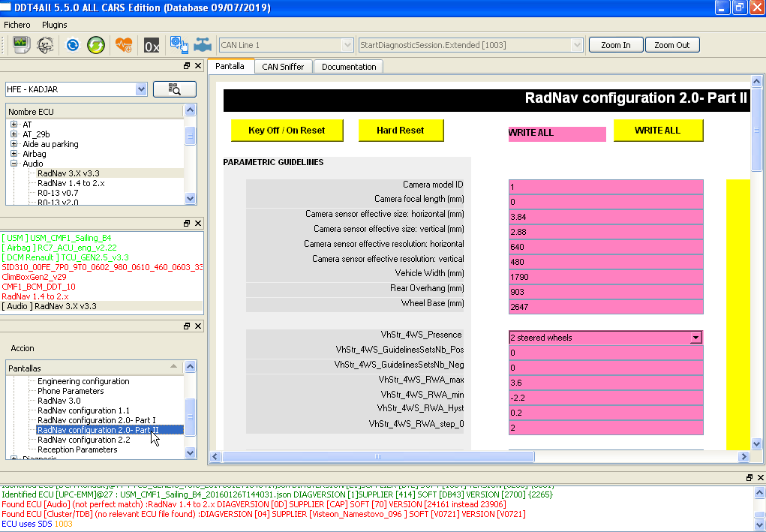Image resolution: width=766 pixels, height=532 pixels.
Task: Open the 0x hexadecimal command tool
Action: [x=152, y=46]
